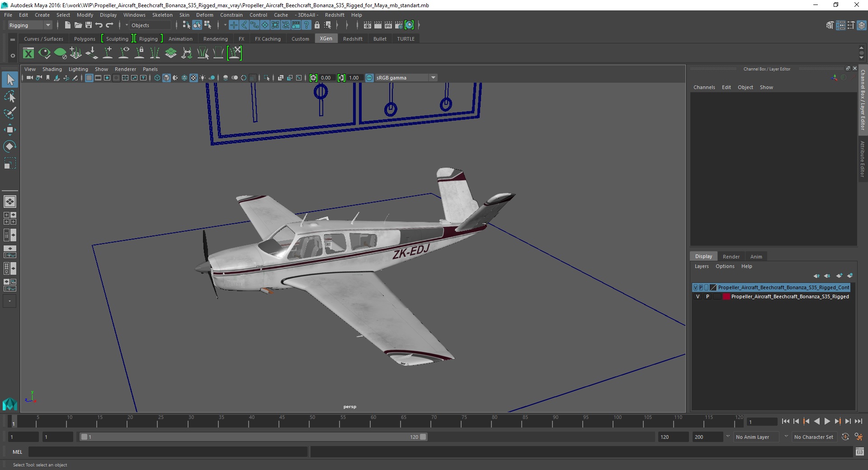Screen dimensions: 868x470
Task: Click Go to end of playback range
Action: tap(859, 421)
